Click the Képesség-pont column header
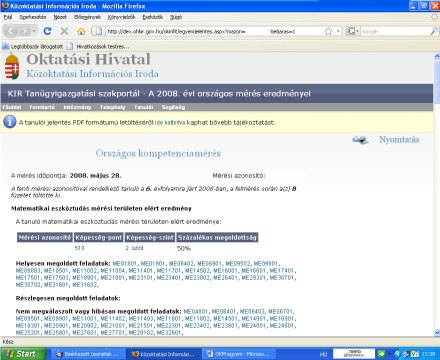This screenshot has width=440, height=360. point(99,237)
